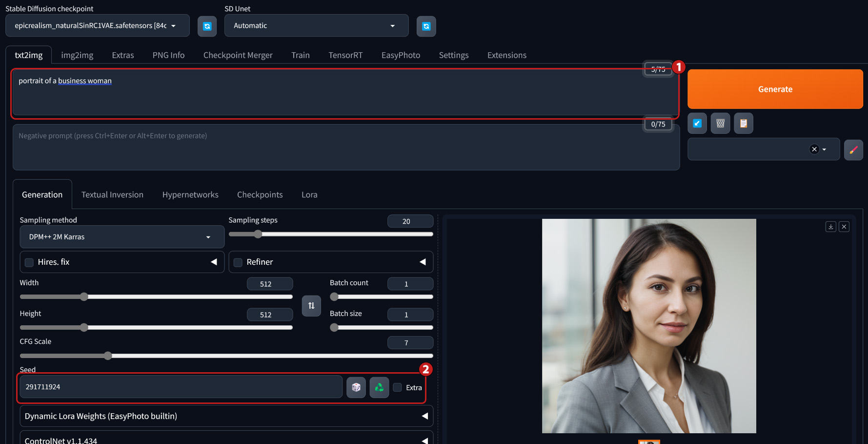Expand Dynamic Lora Weights section
Screen dimensions: 868x444
pyautogui.click(x=226, y=416)
